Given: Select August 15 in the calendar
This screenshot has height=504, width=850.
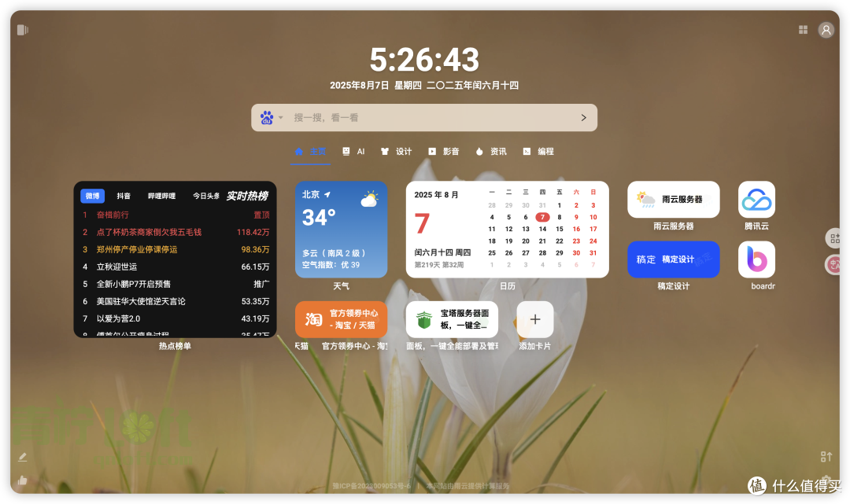Looking at the screenshot, I should pyautogui.click(x=560, y=229).
